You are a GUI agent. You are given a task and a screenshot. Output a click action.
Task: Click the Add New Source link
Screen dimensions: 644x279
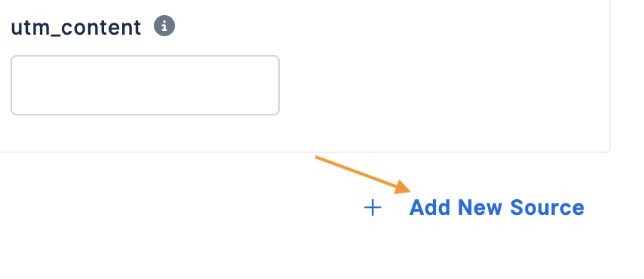(x=496, y=207)
